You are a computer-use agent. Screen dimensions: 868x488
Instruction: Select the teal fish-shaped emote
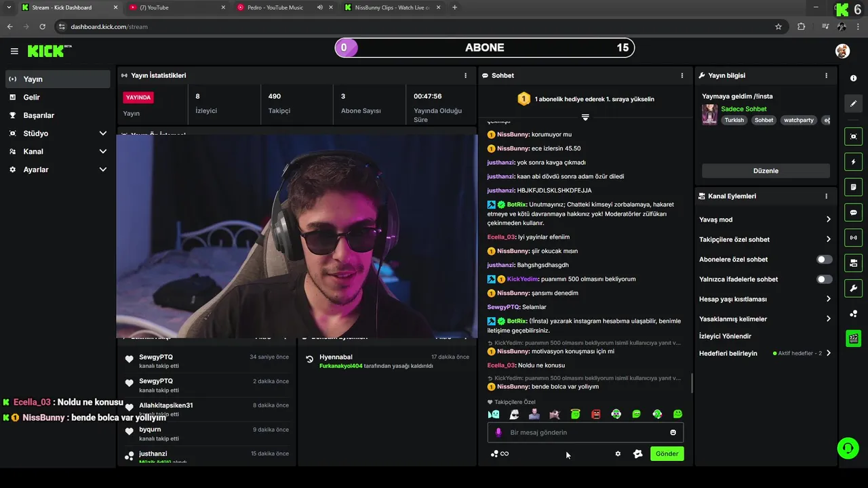click(494, 414)
